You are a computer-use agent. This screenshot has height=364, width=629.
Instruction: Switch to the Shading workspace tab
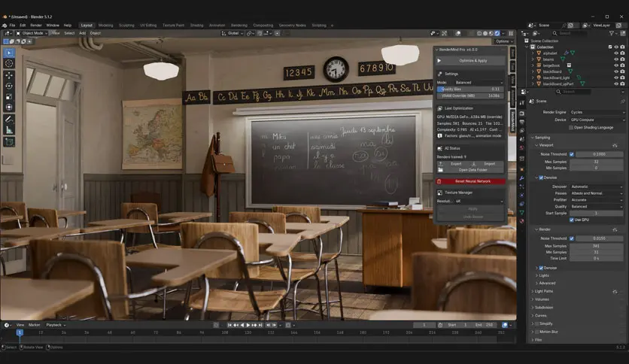pos(196,26)
